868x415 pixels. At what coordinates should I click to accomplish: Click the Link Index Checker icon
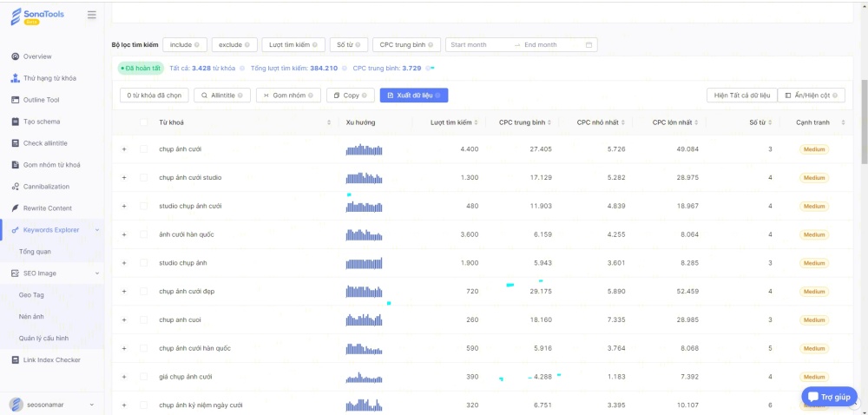(16, 360)
